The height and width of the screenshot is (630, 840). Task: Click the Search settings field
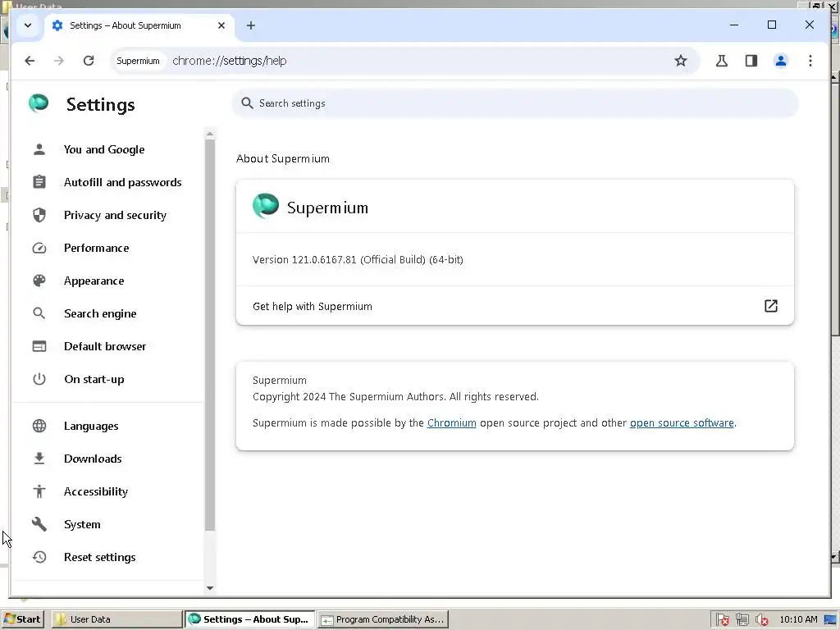515,103
